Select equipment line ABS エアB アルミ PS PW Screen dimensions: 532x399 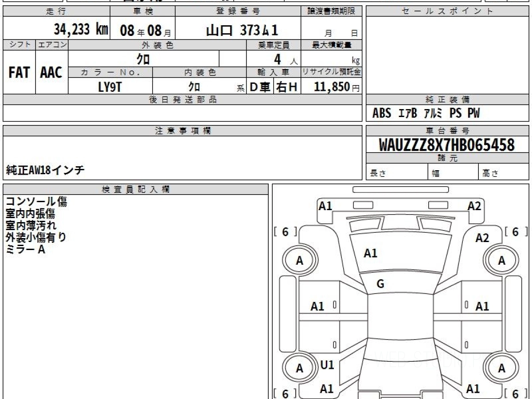pyautogui.click(x=426, y=113)
